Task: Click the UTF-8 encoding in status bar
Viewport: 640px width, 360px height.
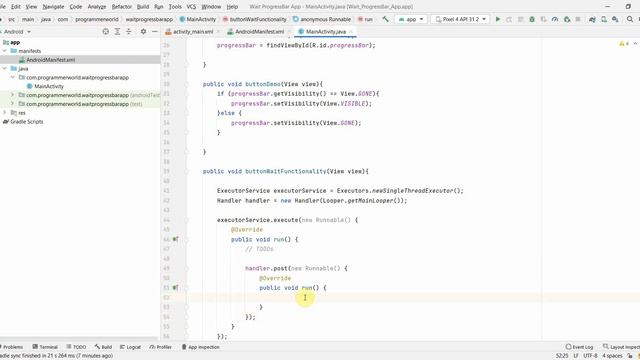Action: click(590, 356)
